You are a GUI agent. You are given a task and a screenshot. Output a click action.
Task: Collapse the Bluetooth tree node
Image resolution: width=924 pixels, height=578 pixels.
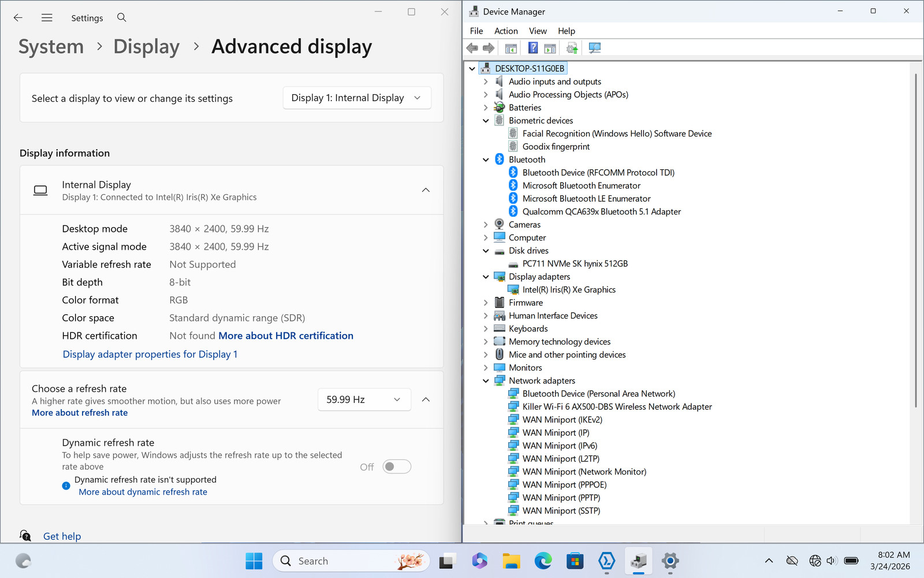(x=486, y=160)
